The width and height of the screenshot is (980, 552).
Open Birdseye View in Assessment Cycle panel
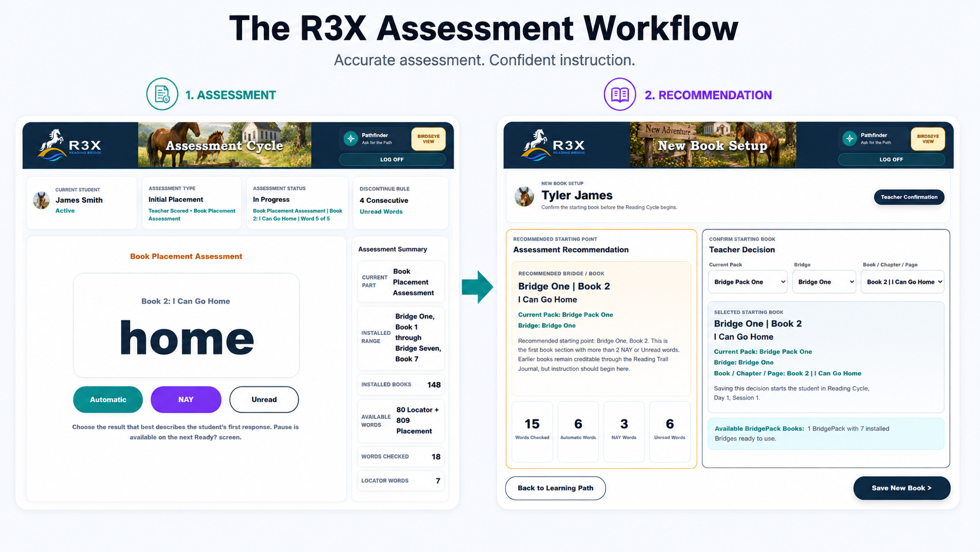tap(428, 139)
